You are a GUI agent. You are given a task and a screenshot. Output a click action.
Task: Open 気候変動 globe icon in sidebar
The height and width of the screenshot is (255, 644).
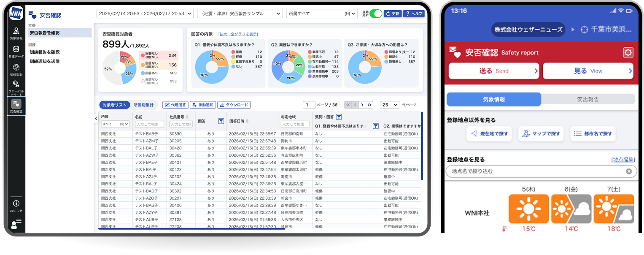(x=16, y=70)
